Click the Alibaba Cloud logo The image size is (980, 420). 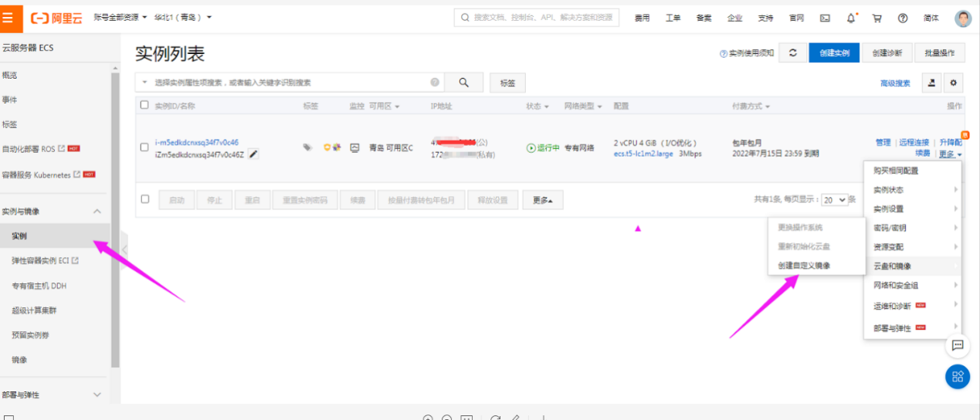pos(56,18)
